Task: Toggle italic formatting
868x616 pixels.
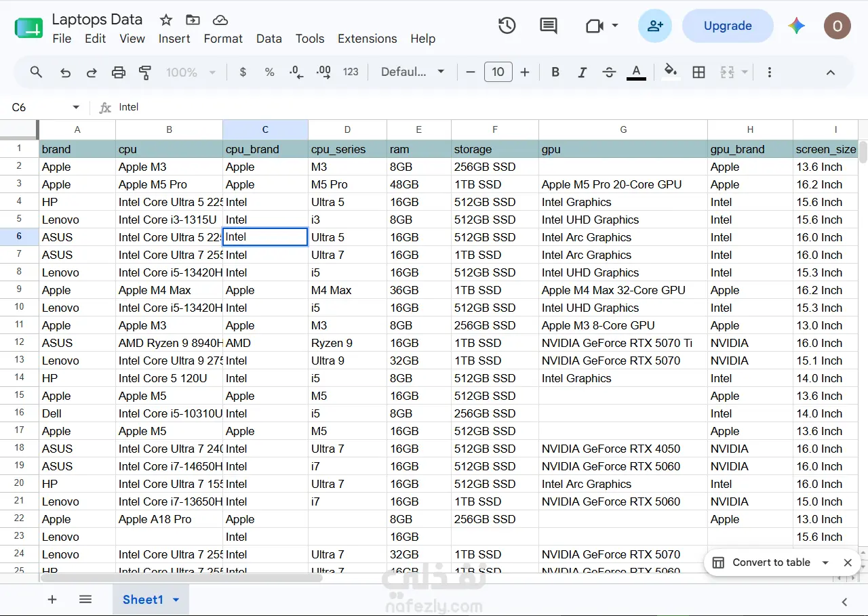Action: pos(581,72)
